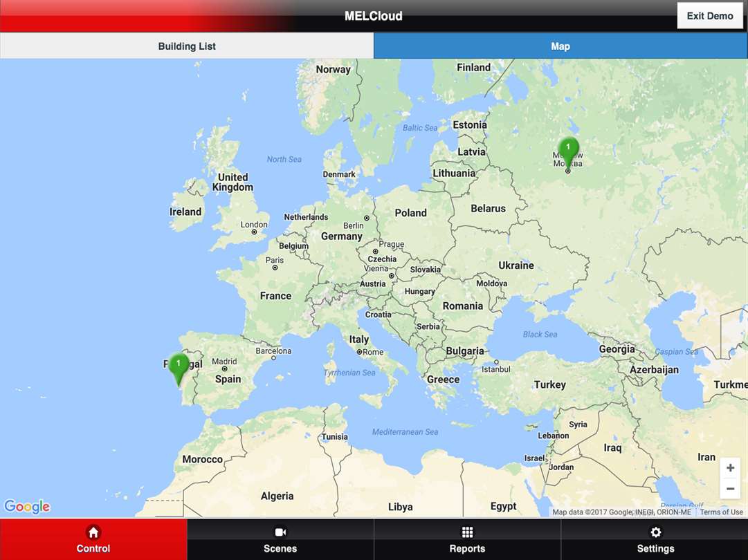Click the Libya country label
The width and height of the screenshot is (748, 560).
click(400, 507)
